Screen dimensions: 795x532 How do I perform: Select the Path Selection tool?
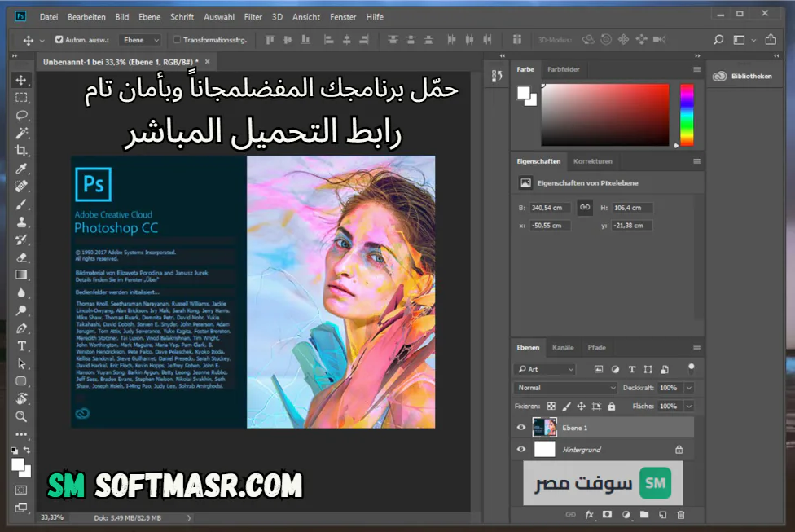point(21,363)
